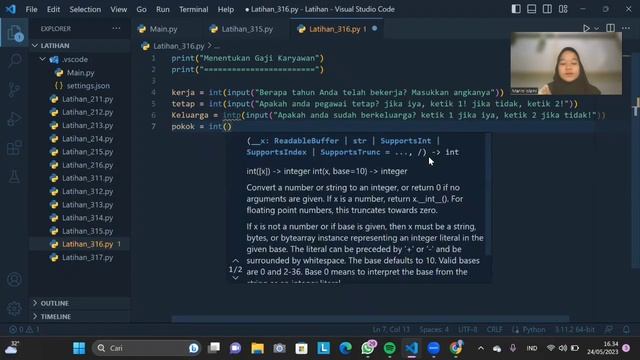Open the Explorer view in activity bar
Screen dimensions: 640x360
point(15,33)
